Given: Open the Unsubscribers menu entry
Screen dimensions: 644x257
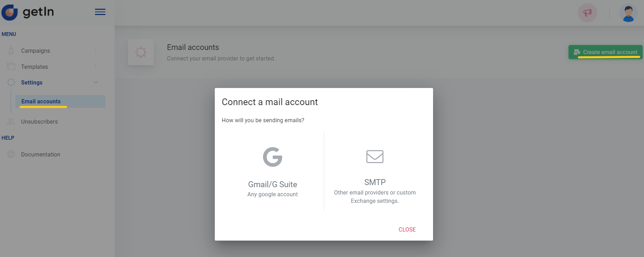Looking at the screenshot, I should coord(39,121).
